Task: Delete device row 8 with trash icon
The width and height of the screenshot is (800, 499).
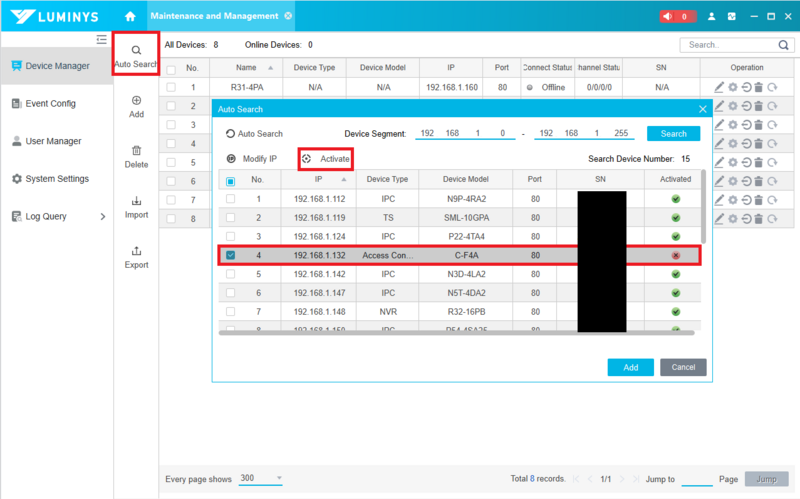Action: 759,218
